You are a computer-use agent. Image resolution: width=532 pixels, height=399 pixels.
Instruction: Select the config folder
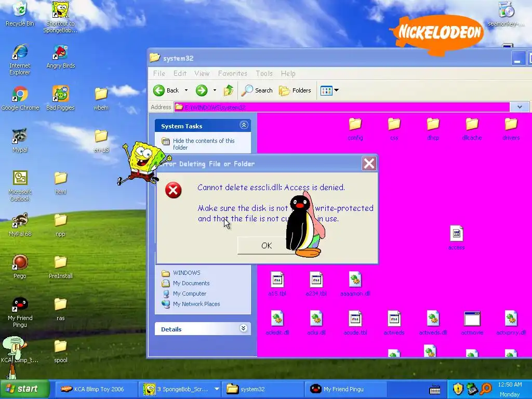(355, 129)
